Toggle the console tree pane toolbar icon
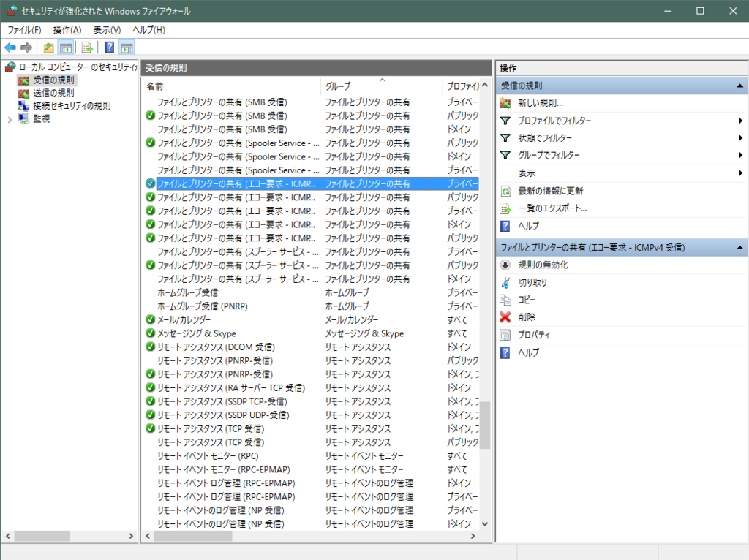Screen dimensions: 749x560 pyautogui.click(x=65, y=48)
